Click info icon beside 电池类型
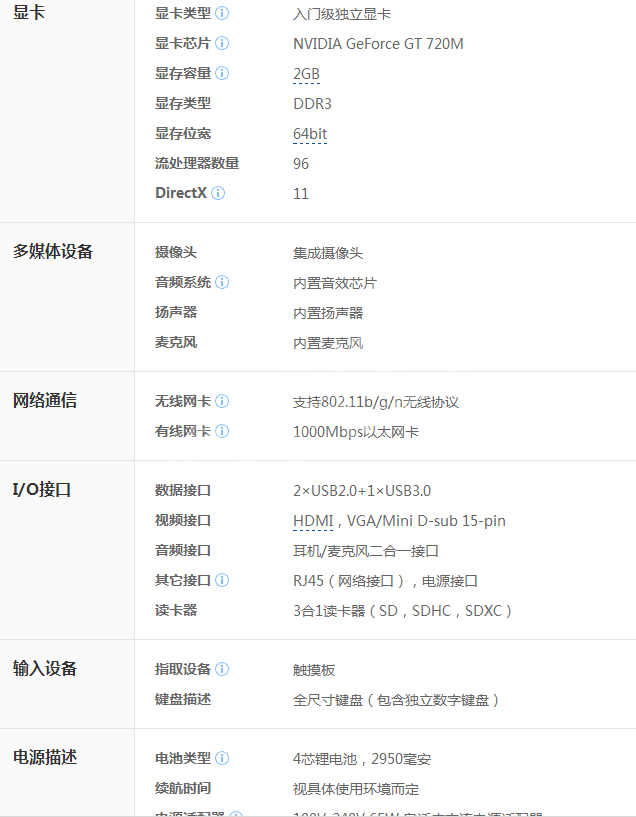 coord(222,758)
